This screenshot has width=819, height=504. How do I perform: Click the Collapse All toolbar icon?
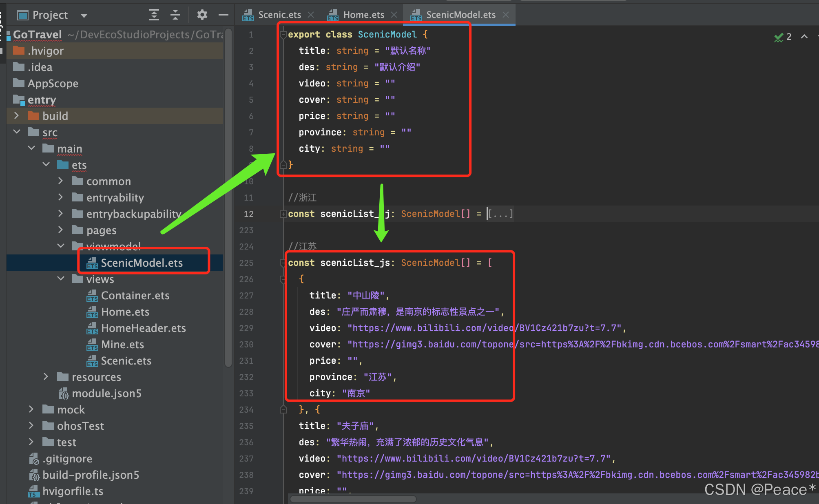175,15
